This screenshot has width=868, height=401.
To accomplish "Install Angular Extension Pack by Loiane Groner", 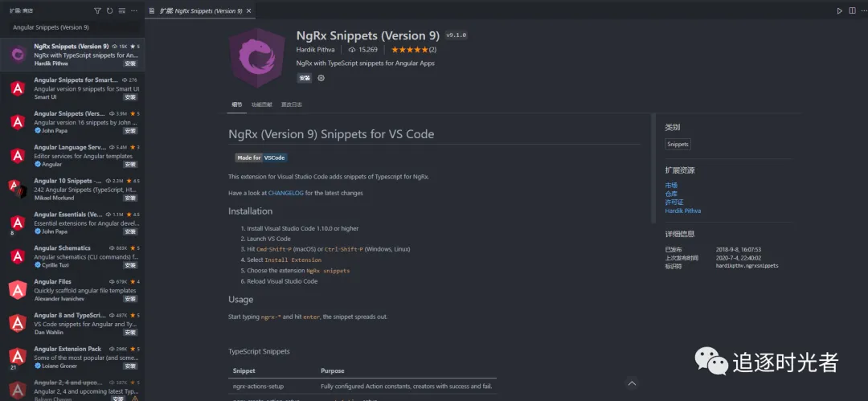I will [130, 366].
